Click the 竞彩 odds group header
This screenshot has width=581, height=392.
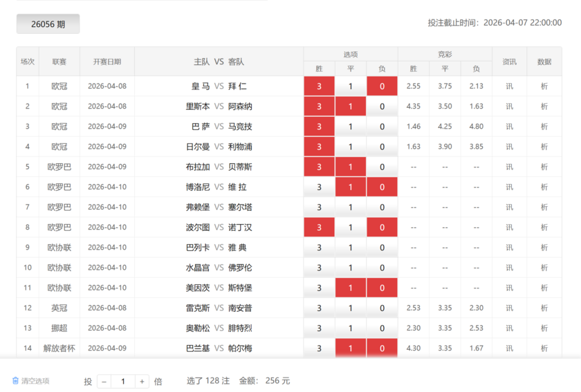coord(445,55)
